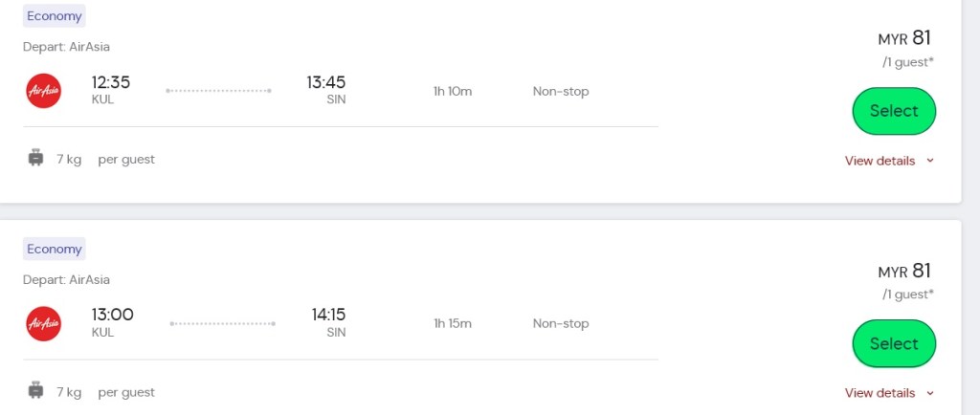Click the 12:35 KUL departure time
Screen dimensions: 980x415
pyautogui.click(x=111, y=82)
